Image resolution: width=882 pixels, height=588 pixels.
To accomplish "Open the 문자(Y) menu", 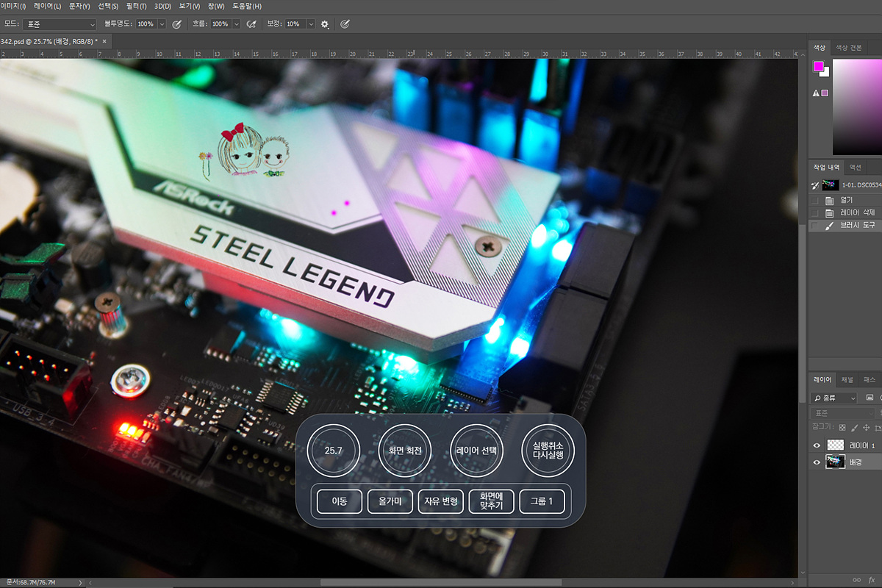I will (x=79, y=6).
